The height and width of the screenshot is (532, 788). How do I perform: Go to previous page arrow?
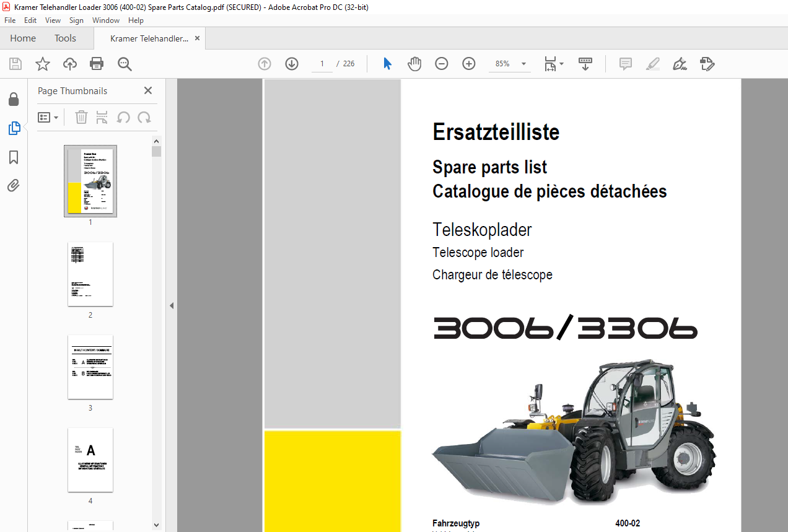tap(265, 64)
